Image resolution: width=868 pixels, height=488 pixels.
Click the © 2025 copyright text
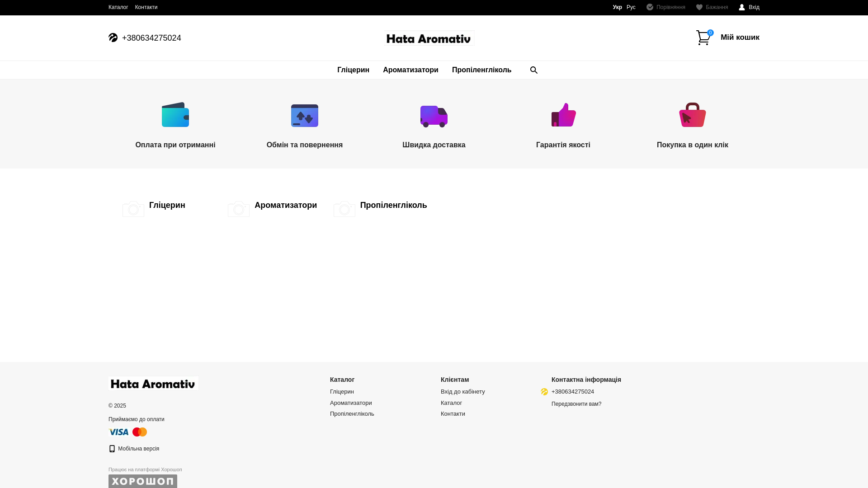click(x=117, y=406)
